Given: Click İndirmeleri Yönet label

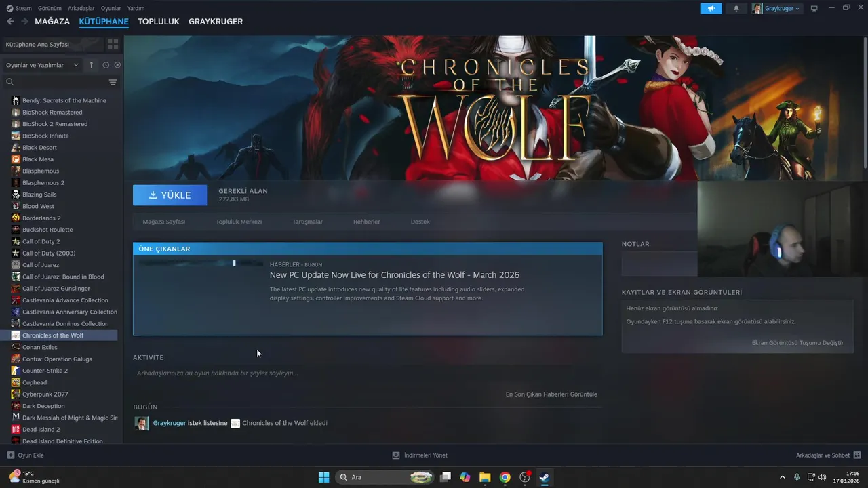Looking at the screenshot, I should pos(426,455).
